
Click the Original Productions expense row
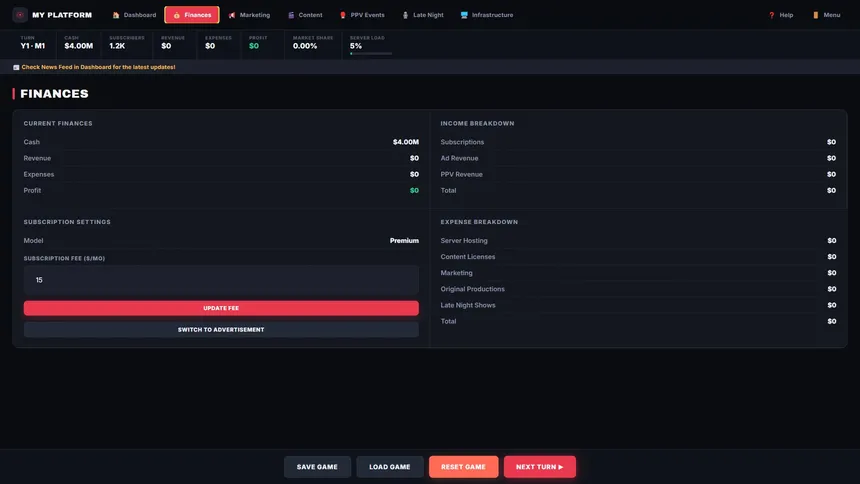(638, 289)
